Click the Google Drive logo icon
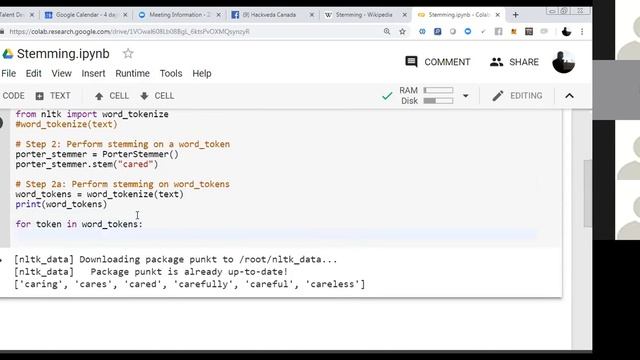Viewport: 640px width, 360px height. point(8,54)
